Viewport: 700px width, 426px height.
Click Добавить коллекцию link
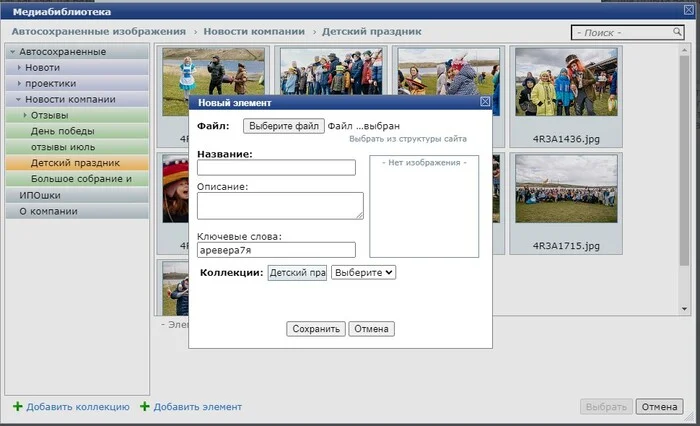[78, 407]
